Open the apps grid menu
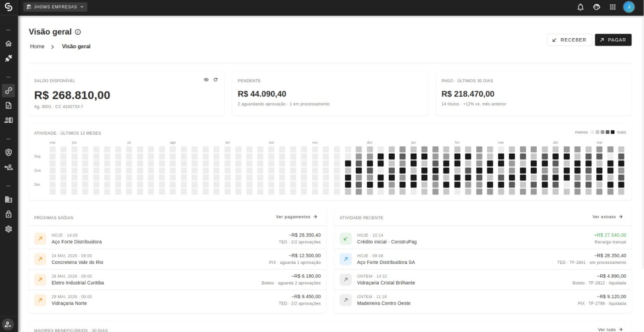Viewport: 644px width, 332px height. coord(613,7)
